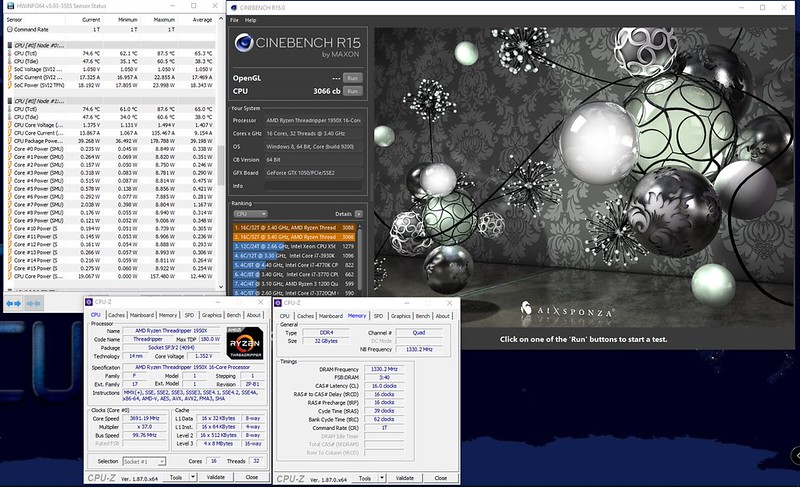Image resolution: width=800 pixels, height=487 pixels.
Task: Run the Cinebench CPU benchmark
Action: 352,91
